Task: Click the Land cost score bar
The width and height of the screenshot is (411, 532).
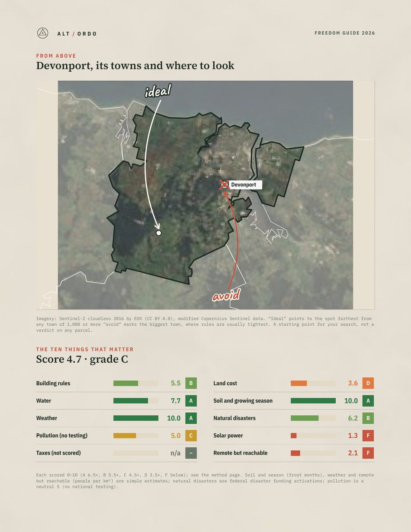Action: (x=313, y=383)
